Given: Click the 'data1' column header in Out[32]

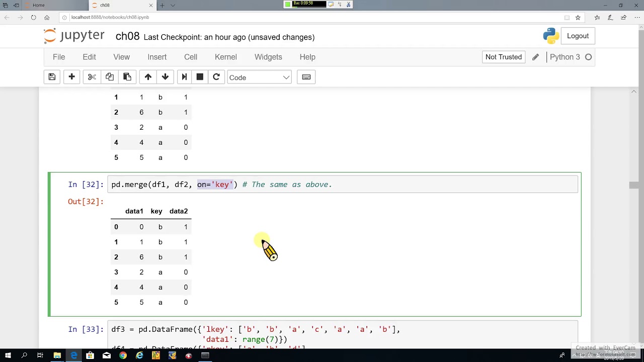Looking at the screenshot, I should click(x=134, y=211).
